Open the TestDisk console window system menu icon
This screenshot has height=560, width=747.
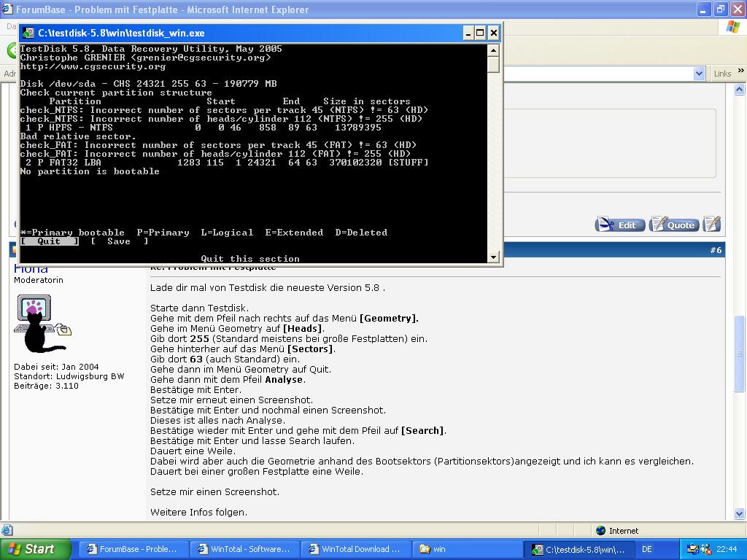[x=28, y=33]
